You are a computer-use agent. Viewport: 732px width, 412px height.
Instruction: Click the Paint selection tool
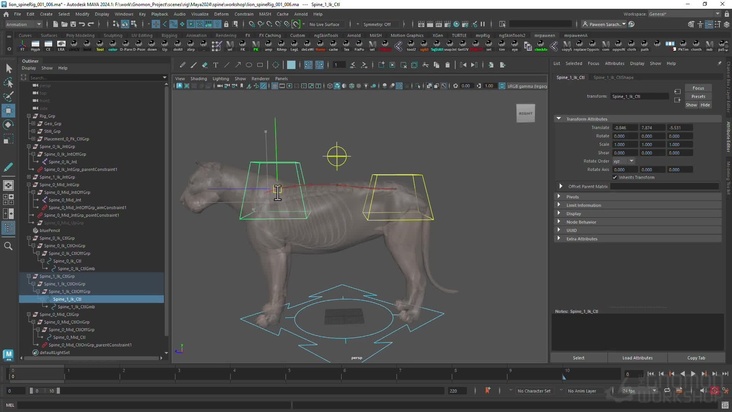coord(9,97)
